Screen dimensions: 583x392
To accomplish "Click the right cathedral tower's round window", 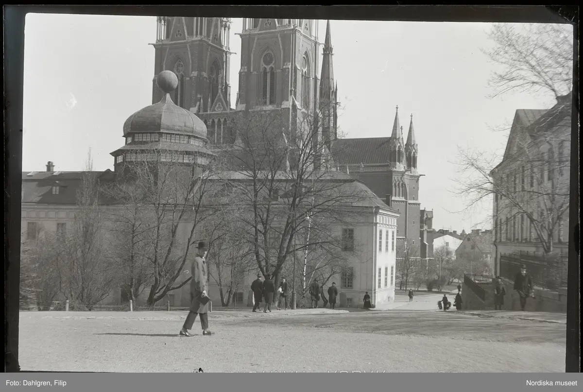I will (x=268, y=60).
